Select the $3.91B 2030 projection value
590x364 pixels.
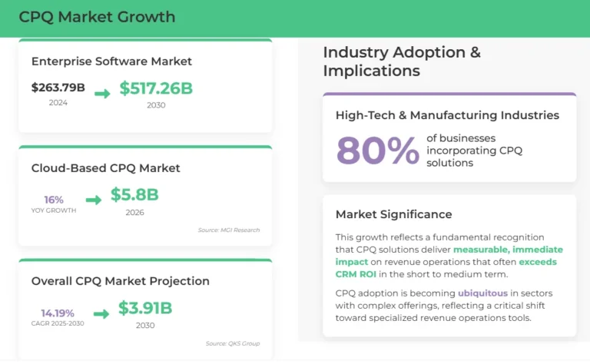145,309
